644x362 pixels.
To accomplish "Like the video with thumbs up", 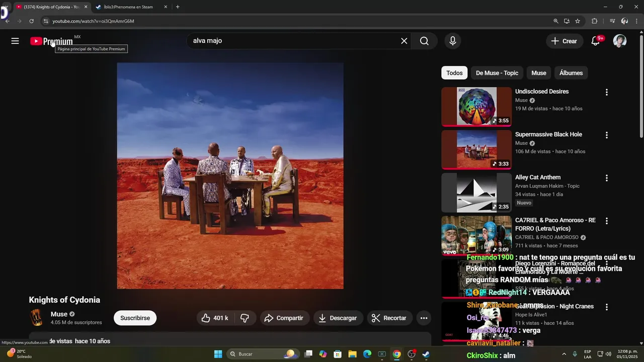I will [x=215, y=318].
